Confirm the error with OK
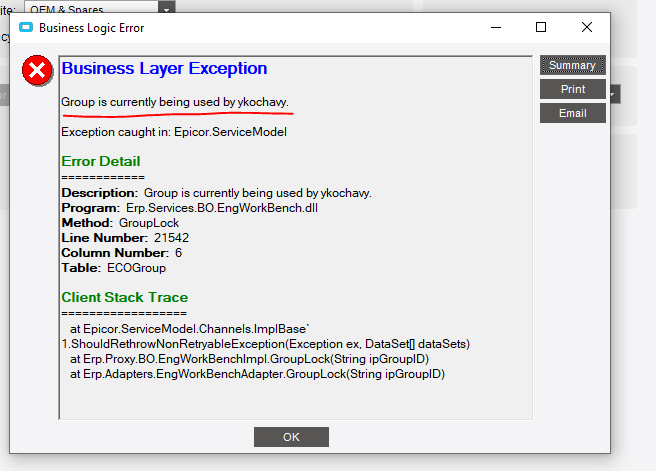 coord(291,437)
